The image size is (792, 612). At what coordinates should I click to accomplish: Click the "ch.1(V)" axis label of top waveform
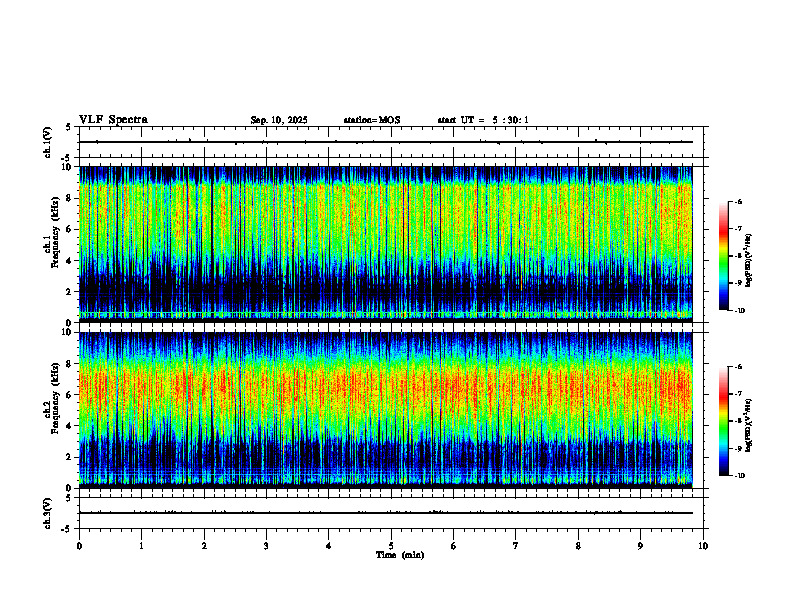point(48,142)
